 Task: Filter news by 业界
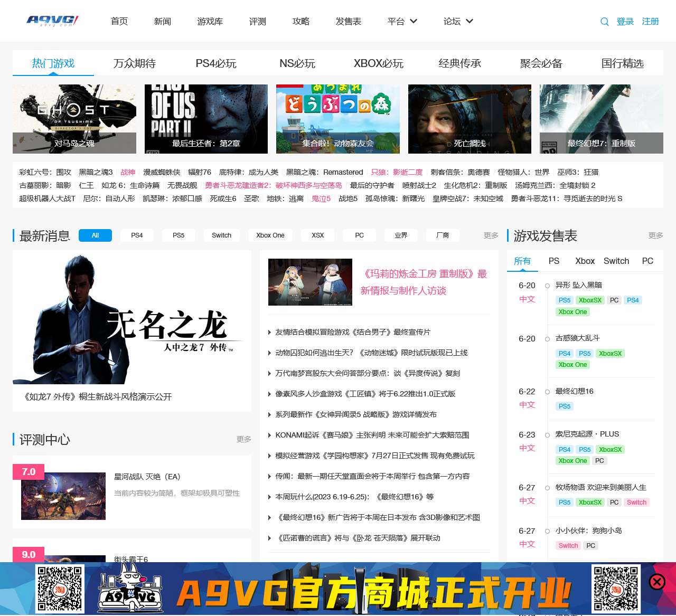[x=401, y=235]
